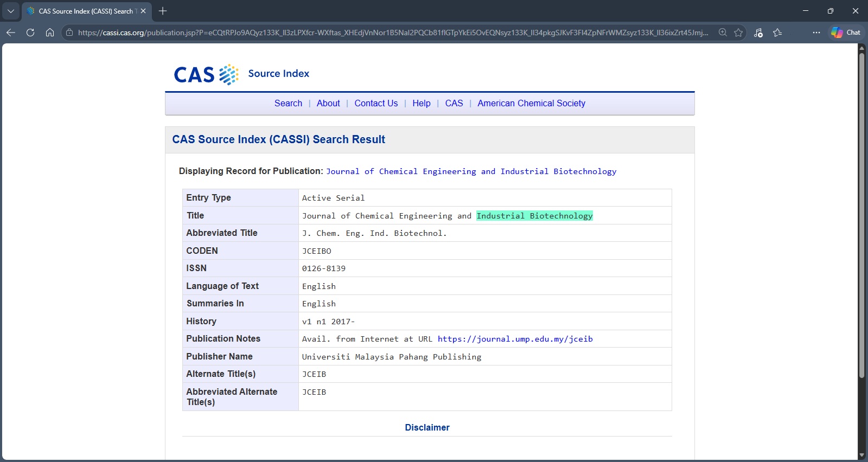Click the address bar URL field

point(393,33)
